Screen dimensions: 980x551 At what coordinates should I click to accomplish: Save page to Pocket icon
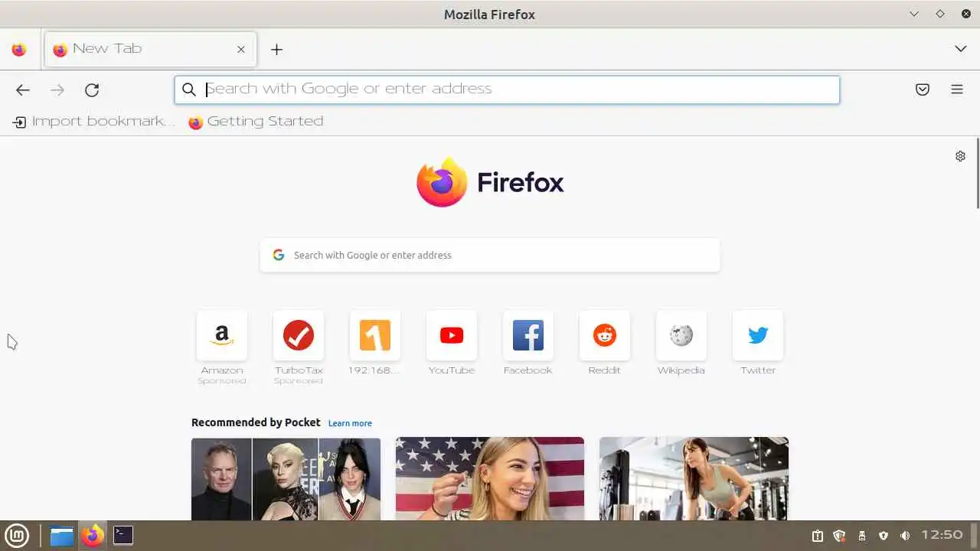pos(923,90)
